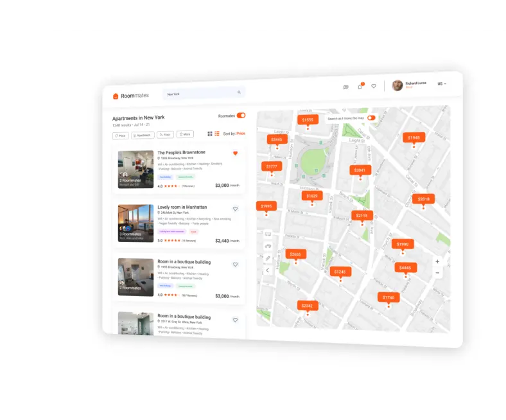Open the Apartment type filter
The height and width of the screenshot is (420, 506).
click(143, 136)
